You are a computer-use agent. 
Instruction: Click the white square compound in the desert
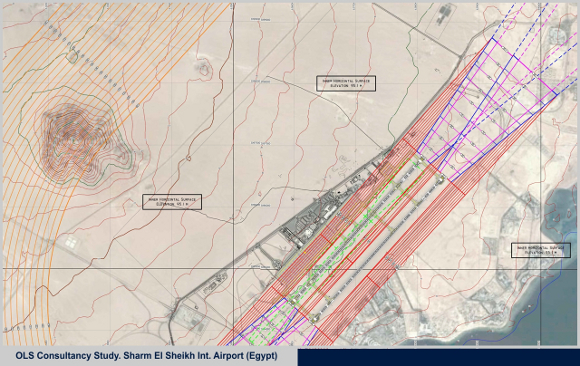pyautogui.click(x=70, y=242)
